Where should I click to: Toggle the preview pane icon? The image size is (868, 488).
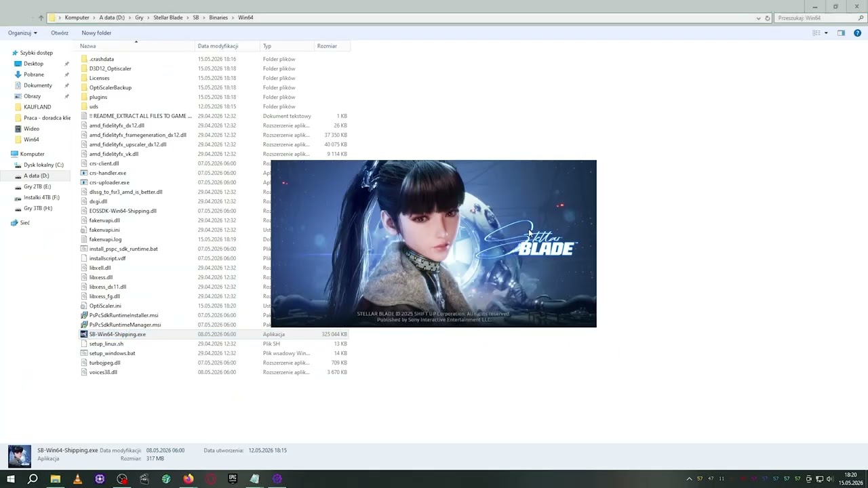pyautogui.click(x=841, y=33)
